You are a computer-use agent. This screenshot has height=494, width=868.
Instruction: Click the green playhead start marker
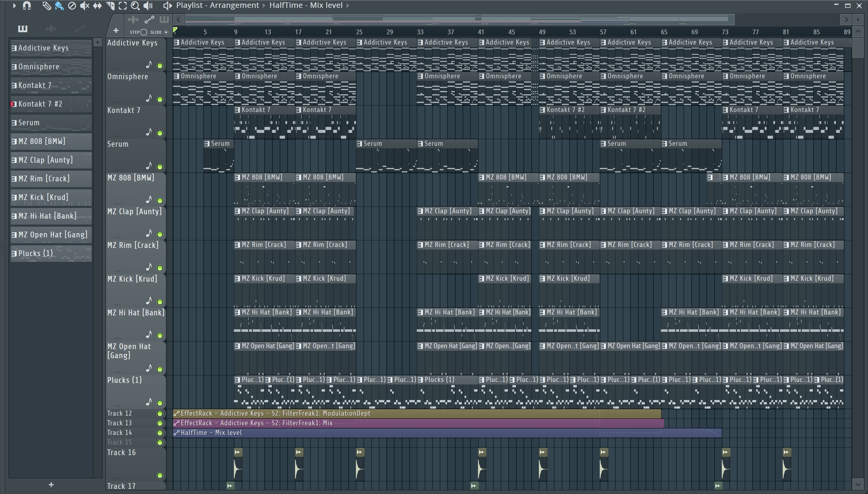(x=175, y=30)
